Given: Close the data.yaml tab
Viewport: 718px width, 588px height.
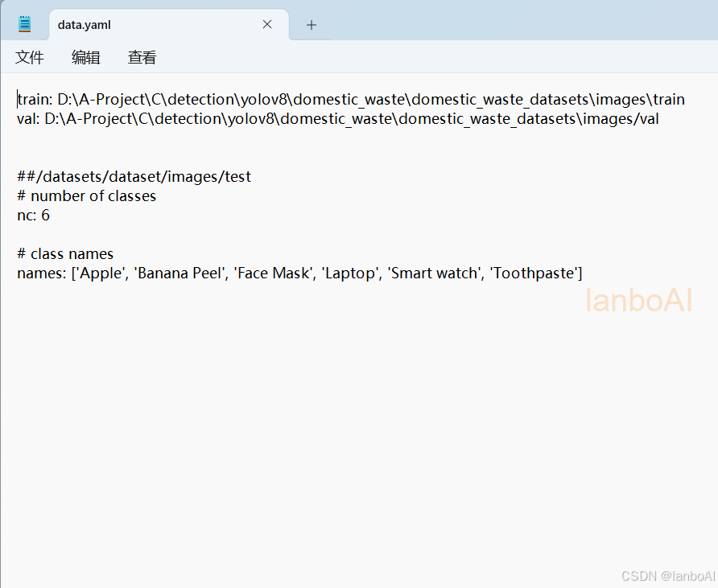Looking at the screenshot, I should pyautogui.click(x=267, y=24).
